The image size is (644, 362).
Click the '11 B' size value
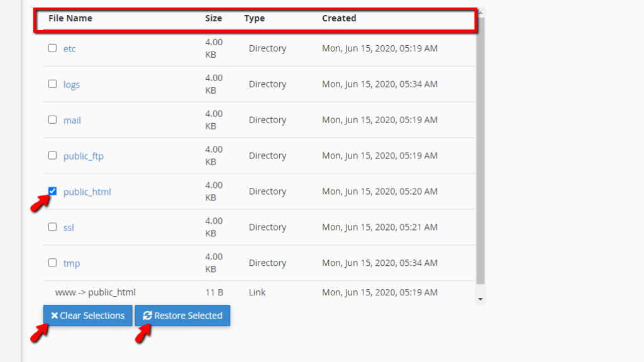point(214,292)
